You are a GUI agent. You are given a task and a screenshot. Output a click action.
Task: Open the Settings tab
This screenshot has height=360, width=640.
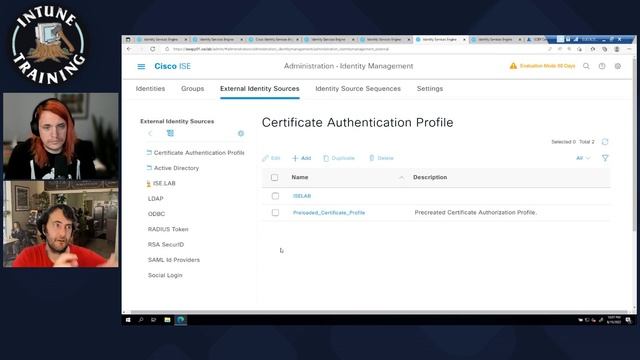(430, 89)
